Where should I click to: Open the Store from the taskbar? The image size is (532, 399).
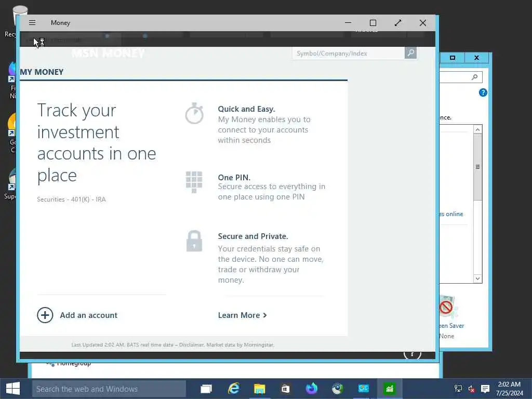point(285,389)
